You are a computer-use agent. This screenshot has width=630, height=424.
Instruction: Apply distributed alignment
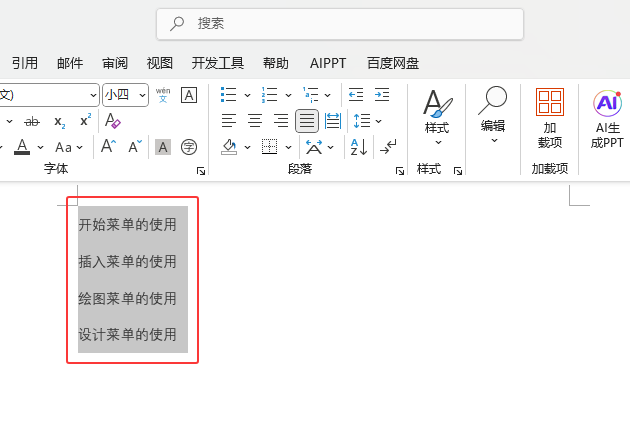(333, 121)
